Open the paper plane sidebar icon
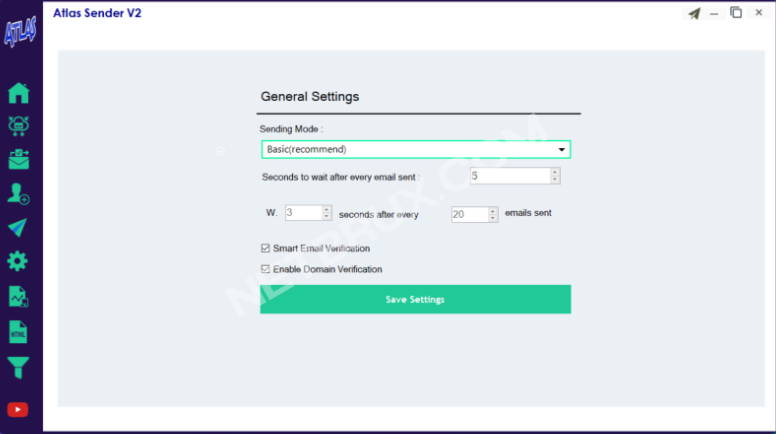 (19, 227)
